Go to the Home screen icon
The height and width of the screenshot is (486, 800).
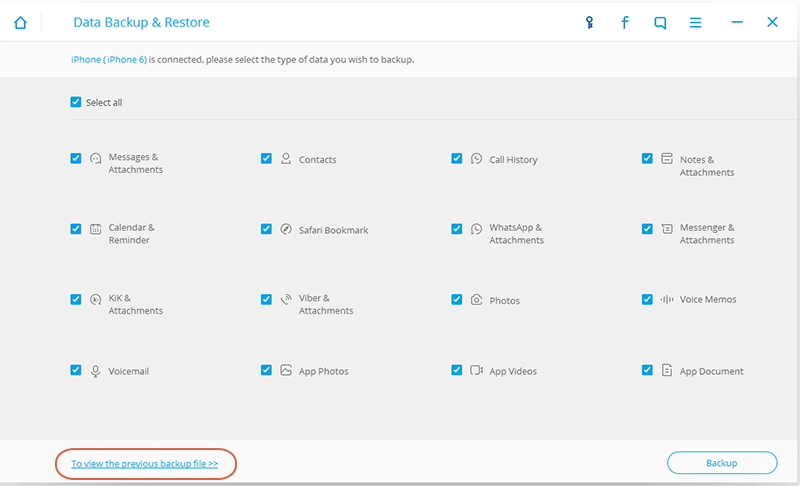[x=20, y=22]
